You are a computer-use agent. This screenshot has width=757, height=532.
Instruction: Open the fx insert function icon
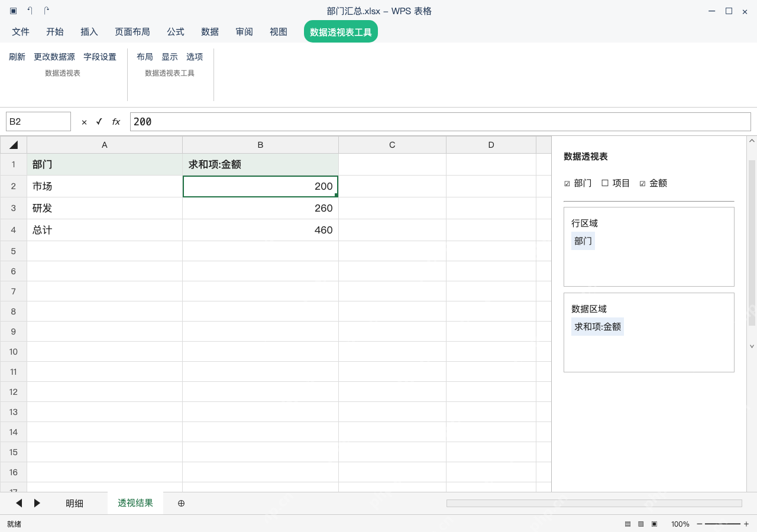point(116,122)
